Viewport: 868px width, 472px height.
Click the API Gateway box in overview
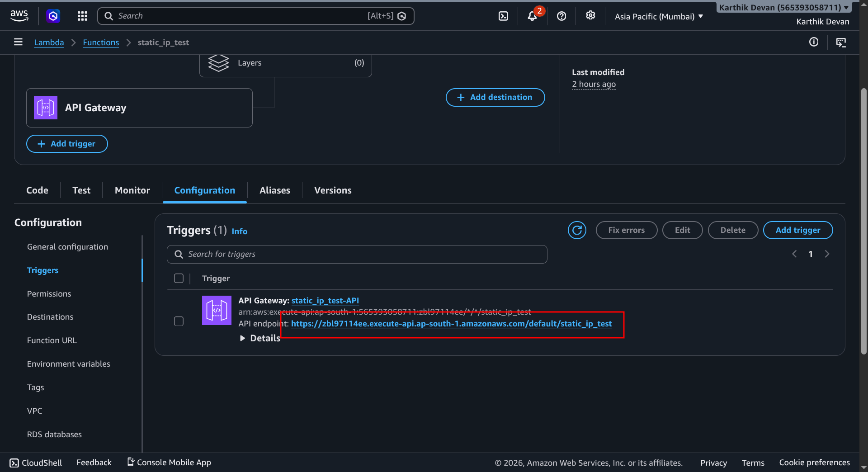point(139,108)
